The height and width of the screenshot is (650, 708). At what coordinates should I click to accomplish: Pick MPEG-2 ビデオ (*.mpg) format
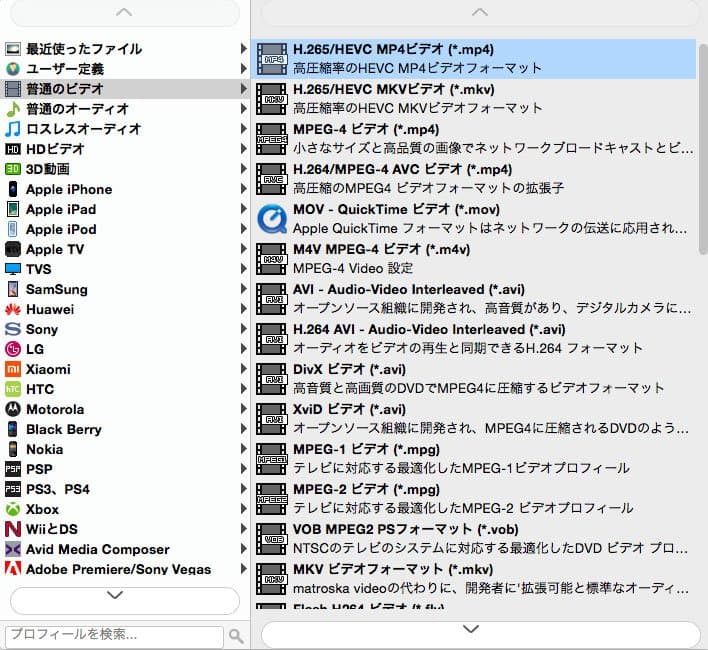475,499
